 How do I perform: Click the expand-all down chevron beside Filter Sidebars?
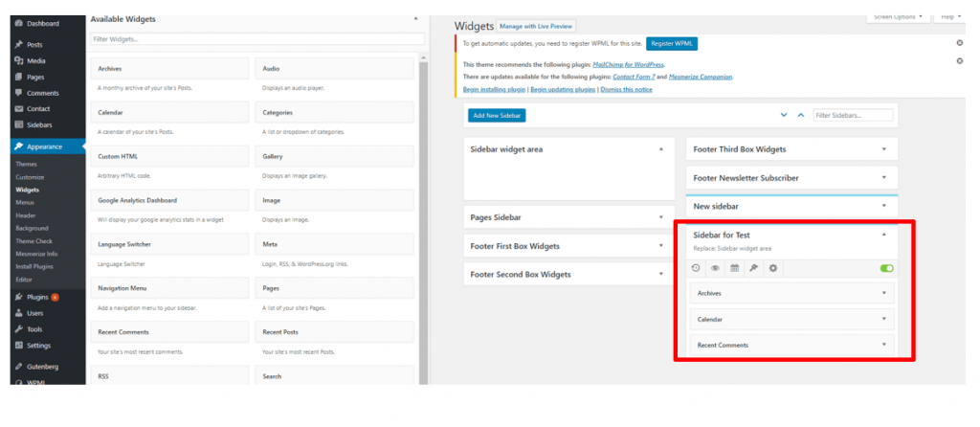click(x=802, y=115)
